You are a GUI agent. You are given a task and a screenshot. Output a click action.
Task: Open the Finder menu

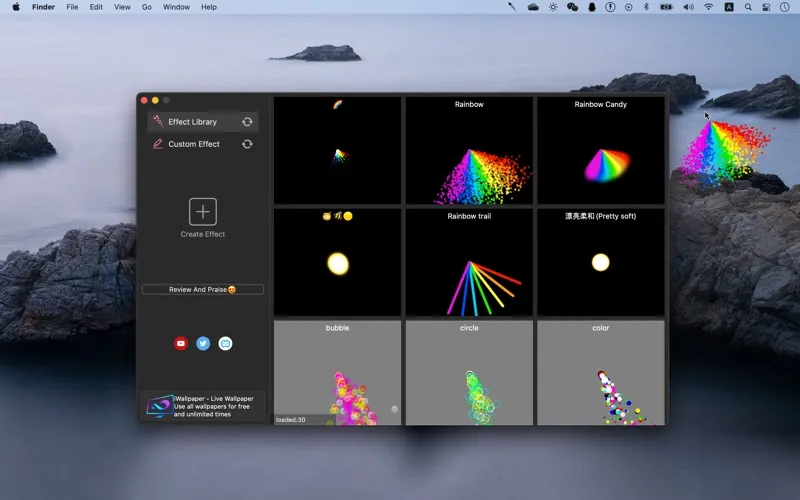[43, 7]
